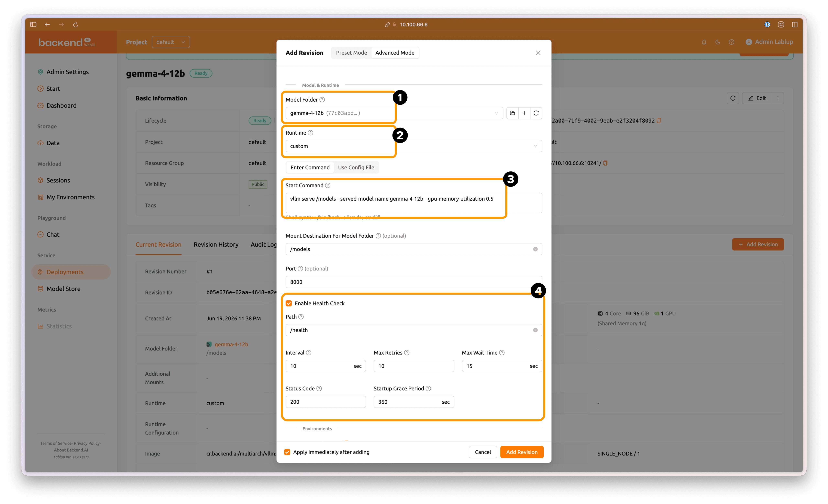Image resolution: width=828 pixels, height=504 pixels.
Task: Open folder browser icon beside Model Folder
Action: 512,113
